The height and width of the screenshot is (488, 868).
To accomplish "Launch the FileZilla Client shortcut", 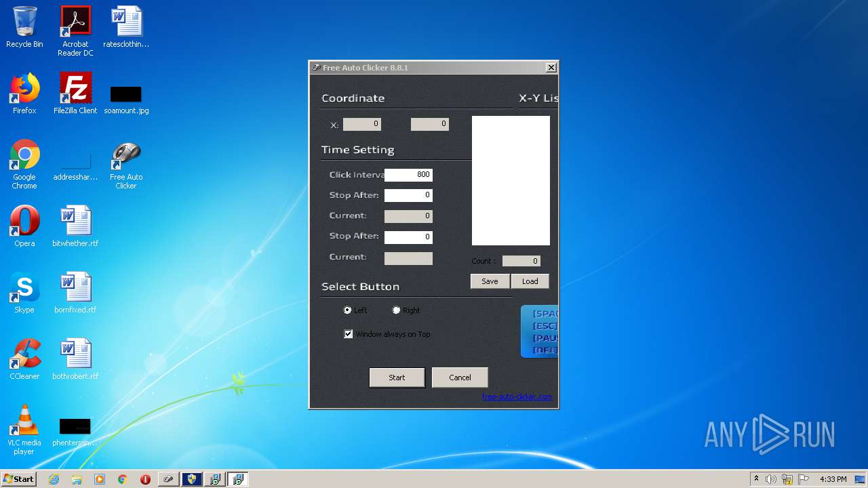I will pyautogui.click(x=75, y=94).
